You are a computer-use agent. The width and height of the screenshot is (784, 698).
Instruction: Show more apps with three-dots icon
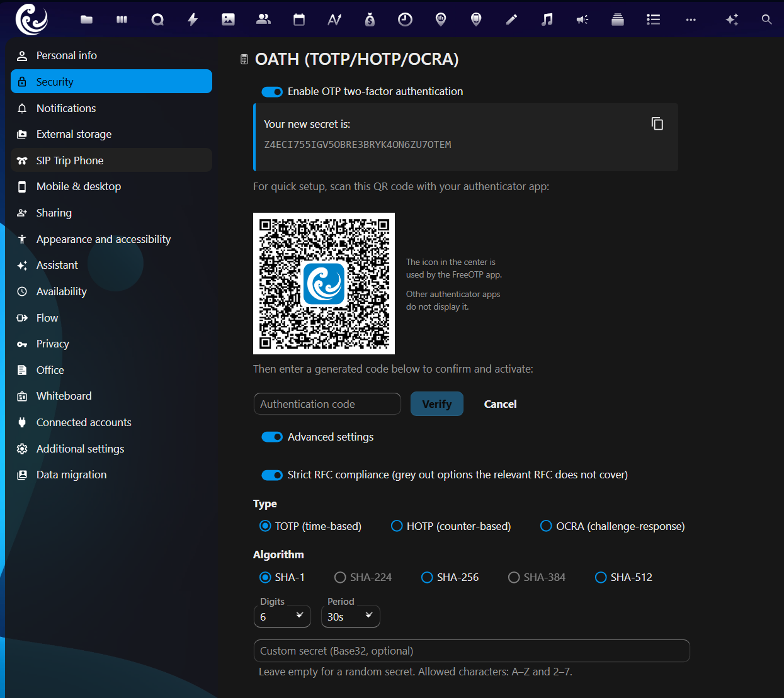[x=691, y=20]
